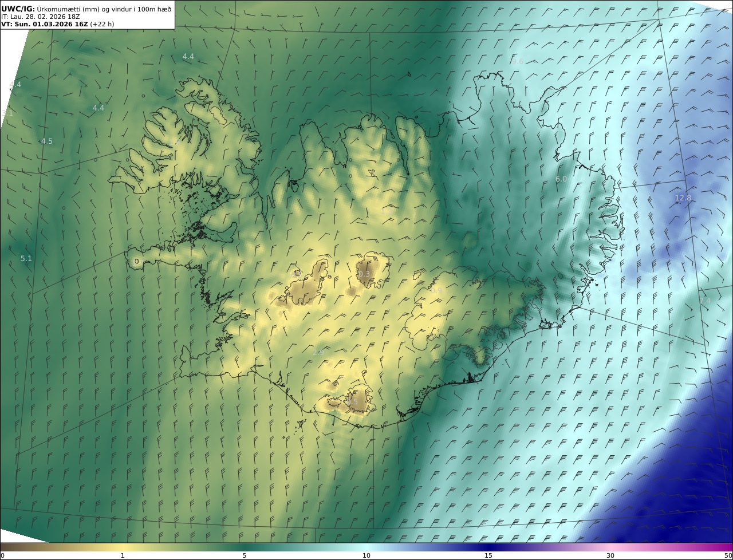
Task: Click the colorbar tick label "5"
Action: click(245, 555)
